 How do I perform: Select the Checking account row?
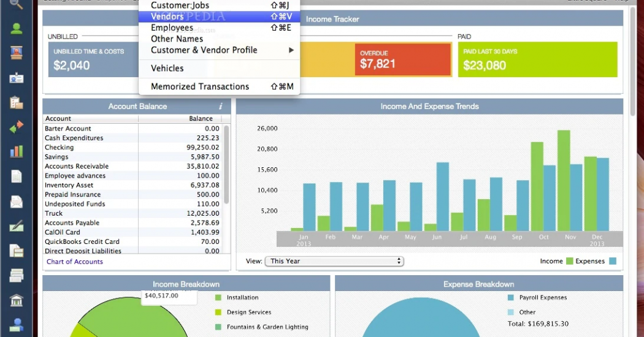point(132,147)
